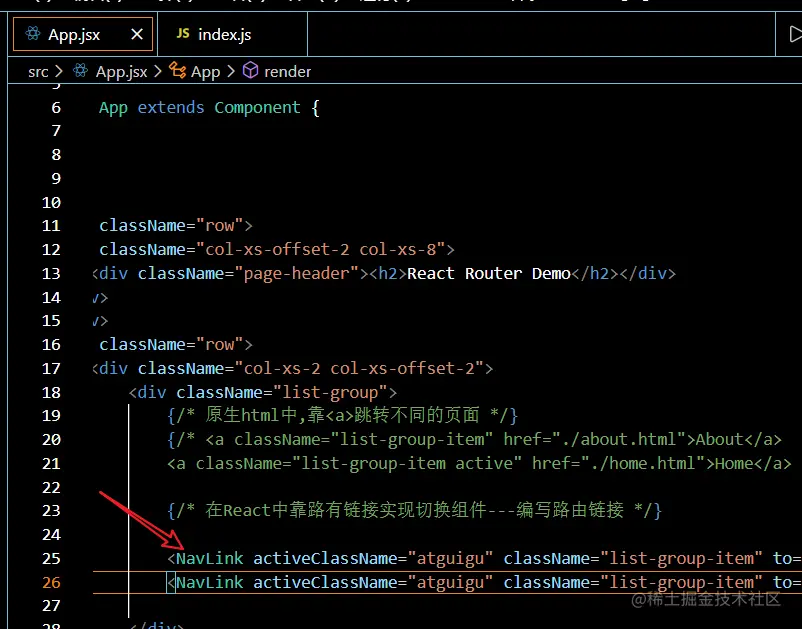
Task: Expand the chevron after App in breadcrumb
Action: 231,71
